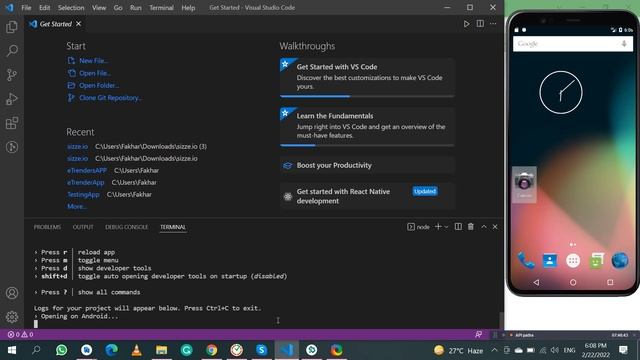
Task: Click the Open File link
Action: tap(95, 73)
